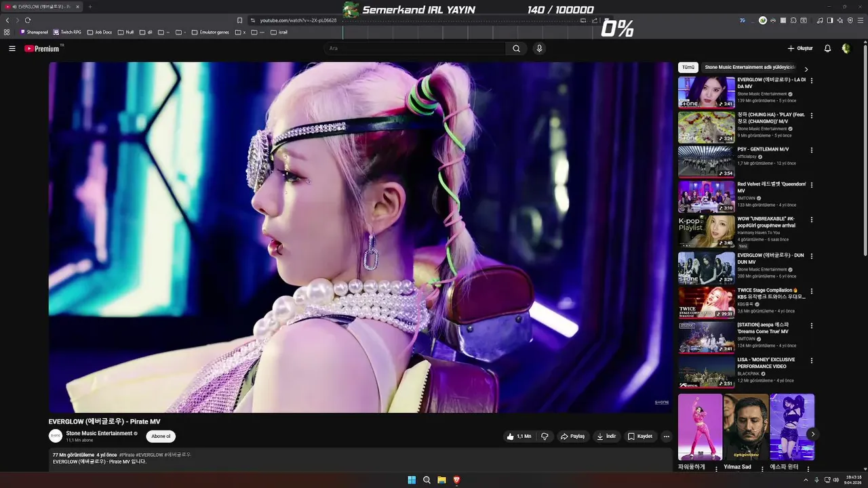This screenshot has width=868, height=488.
Task: Click the browser address bar URL
Action: tap(298, 20)
